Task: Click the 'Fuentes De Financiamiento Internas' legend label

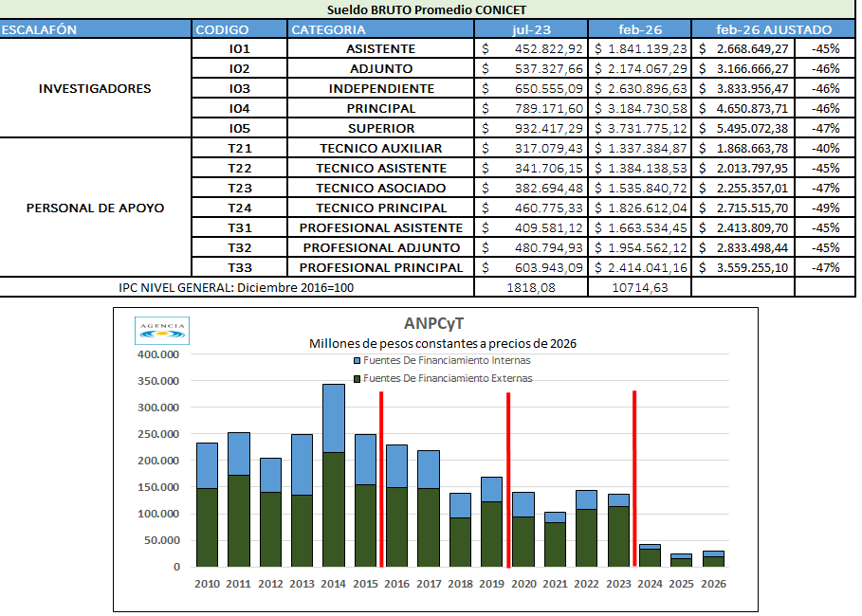Action: [x=447, y=360]
